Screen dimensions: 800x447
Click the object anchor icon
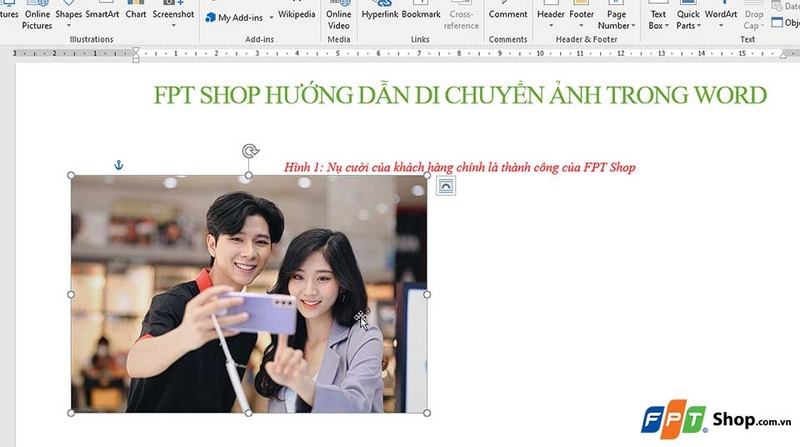[118, 165]
